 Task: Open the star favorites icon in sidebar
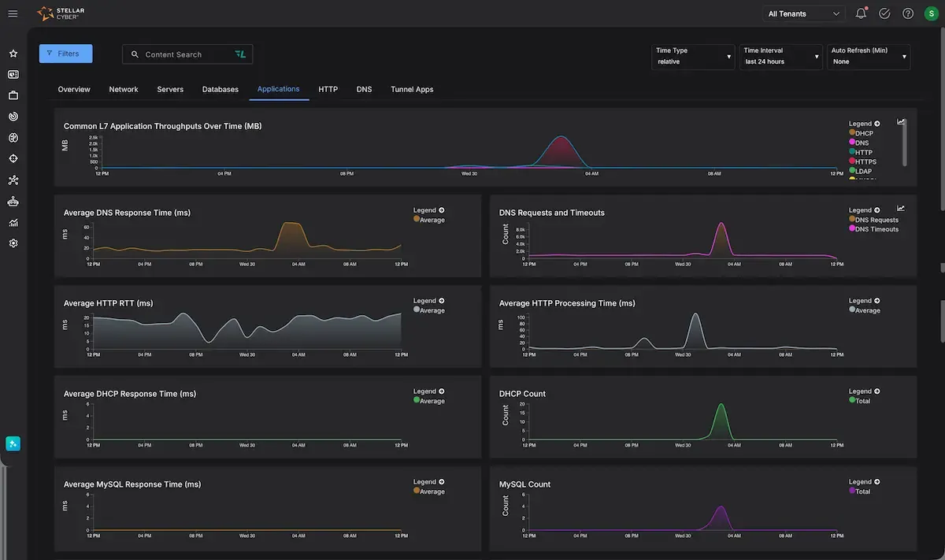point(13,54)
